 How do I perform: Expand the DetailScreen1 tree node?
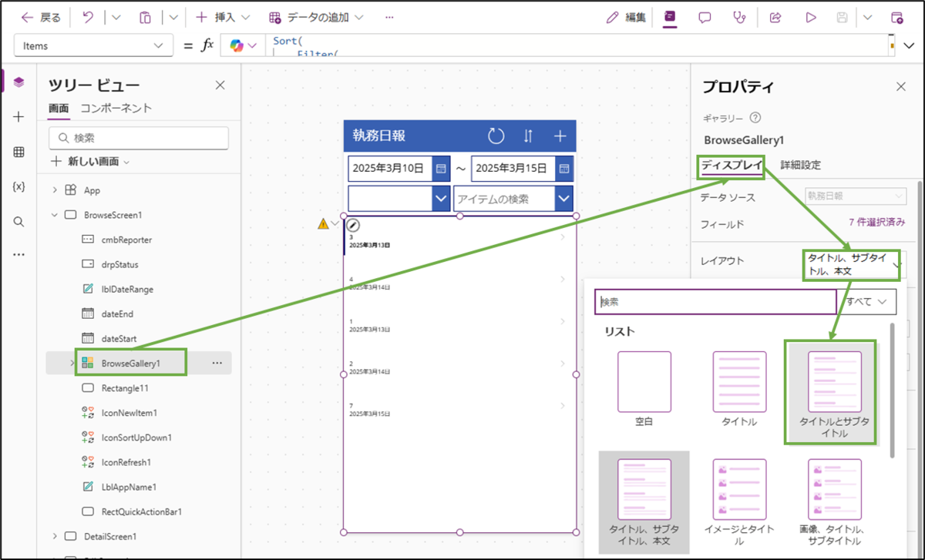pos(55,536)
